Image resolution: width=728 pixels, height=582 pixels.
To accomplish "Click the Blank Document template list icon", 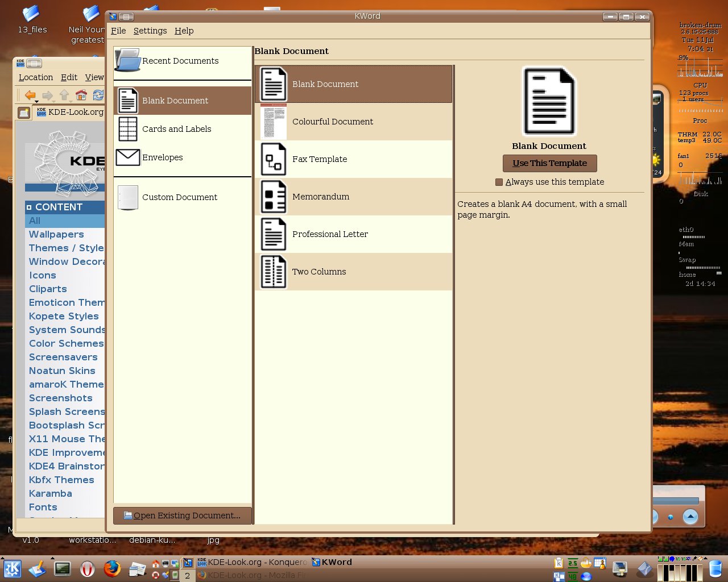I will click(274, 84).
